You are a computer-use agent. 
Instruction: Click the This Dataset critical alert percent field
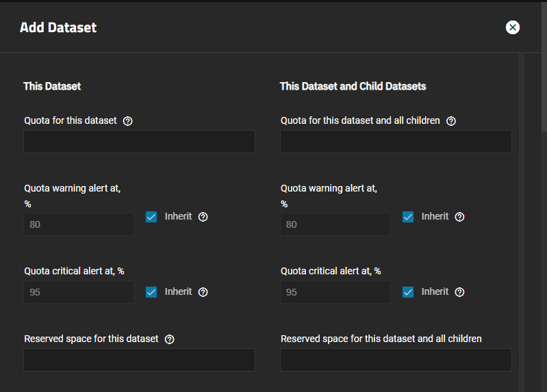79,292
